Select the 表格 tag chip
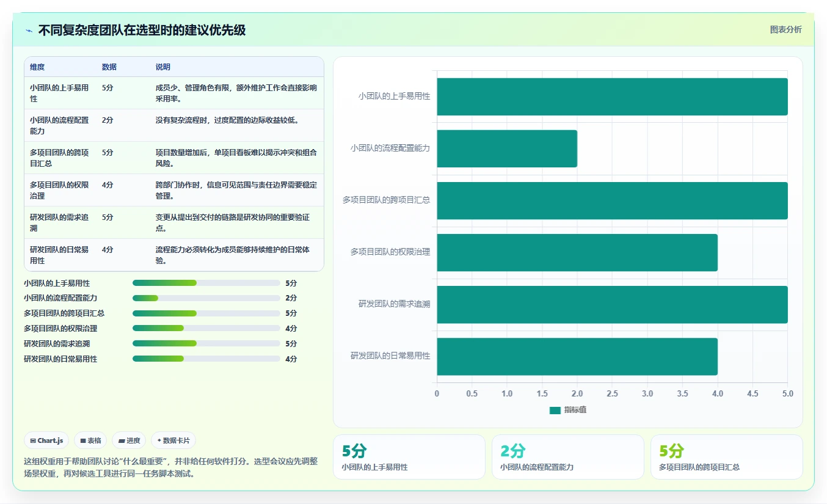 90,440
